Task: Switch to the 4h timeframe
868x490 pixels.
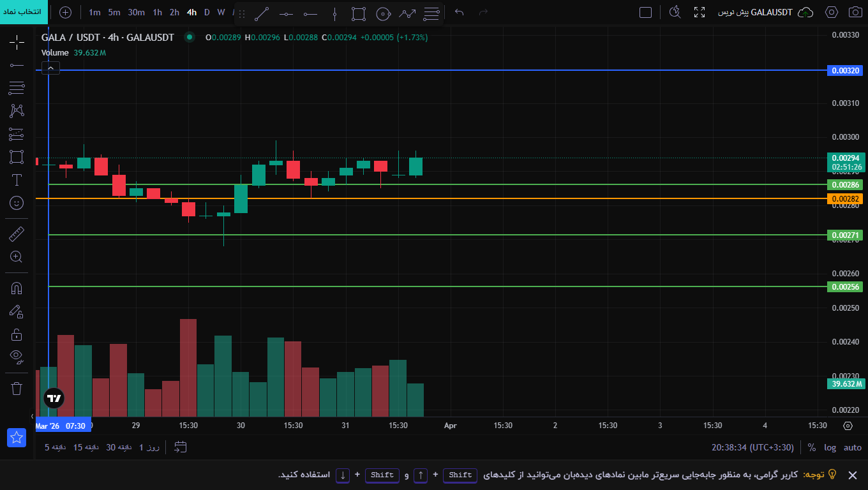Action: coord(191,12)
